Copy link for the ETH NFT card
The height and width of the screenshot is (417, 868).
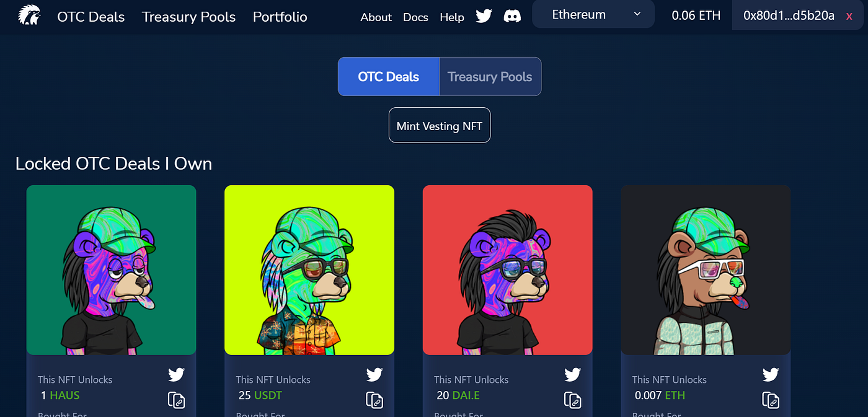point(771,400)
